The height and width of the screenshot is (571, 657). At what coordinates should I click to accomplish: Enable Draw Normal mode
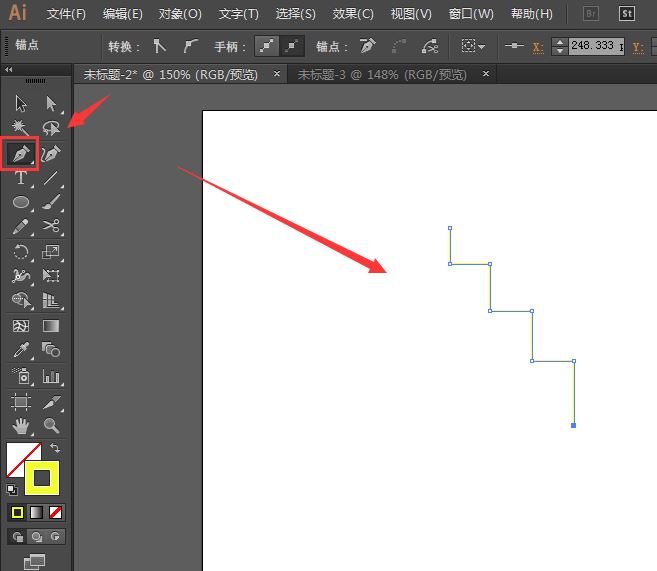pyautogui.click(x=18, y=537)
